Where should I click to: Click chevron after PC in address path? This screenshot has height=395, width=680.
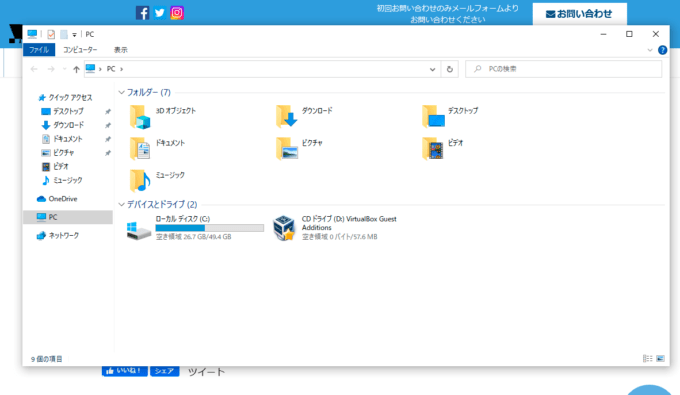121,69
